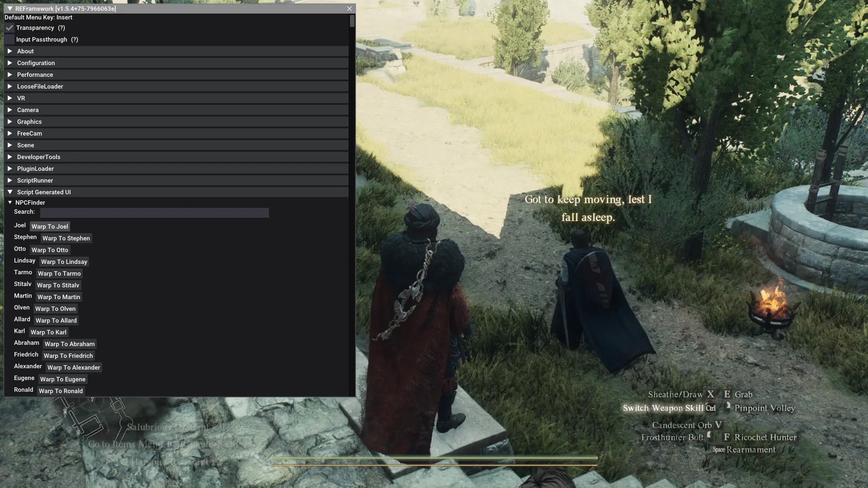Screen dimensions: 868x488
Task: Select Warp To Abraham option
Action: pyautogui.click(x=69, y=344)
